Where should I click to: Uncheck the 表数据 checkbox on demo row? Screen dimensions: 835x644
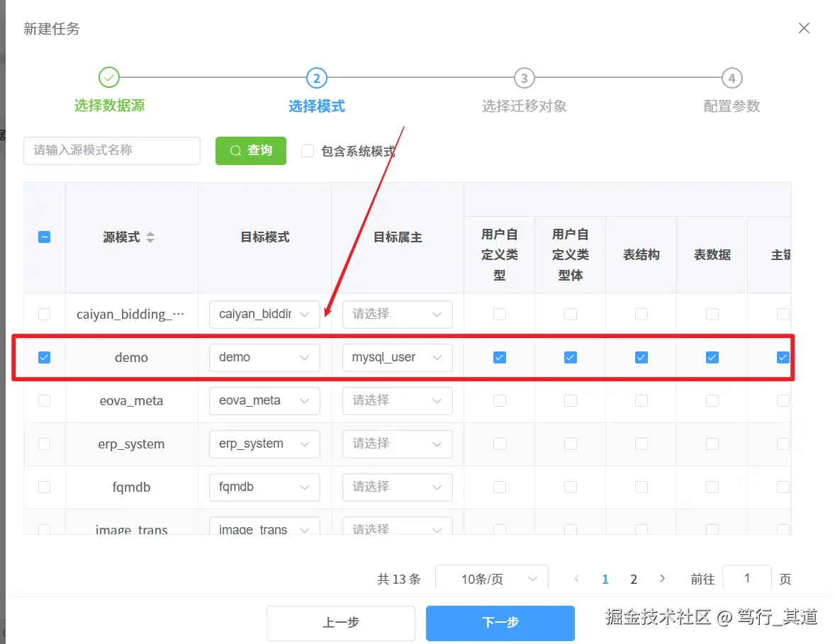pyautogui.click(x=712, y=358)
